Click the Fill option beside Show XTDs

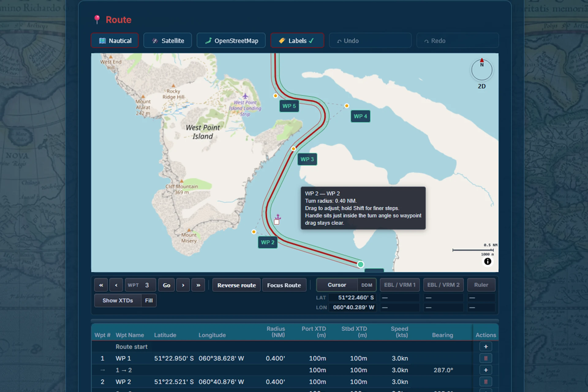(x=149, y=300)
